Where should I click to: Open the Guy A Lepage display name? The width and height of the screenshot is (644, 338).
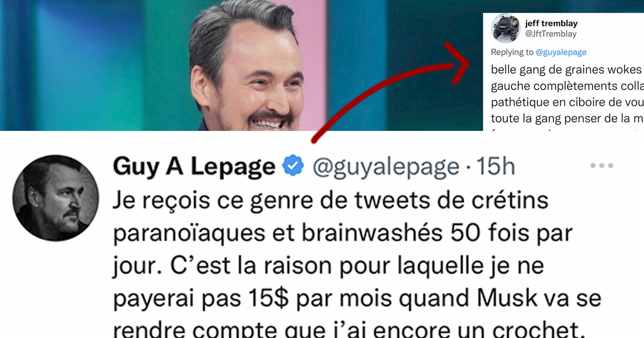pyautogui.click(x=194, y=167)
